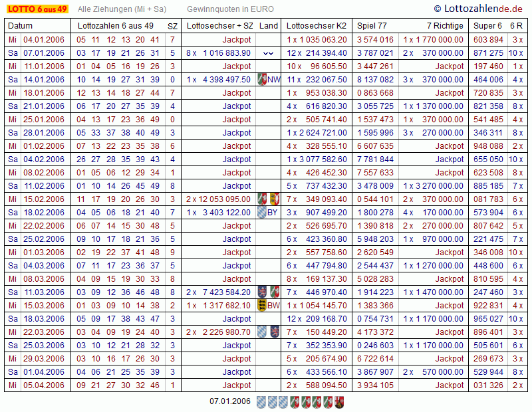Click the 7 Richtige value '1 x 3 270 000.00'
Image resolution: width=532 pixels, height=412 pixels.
434,186
